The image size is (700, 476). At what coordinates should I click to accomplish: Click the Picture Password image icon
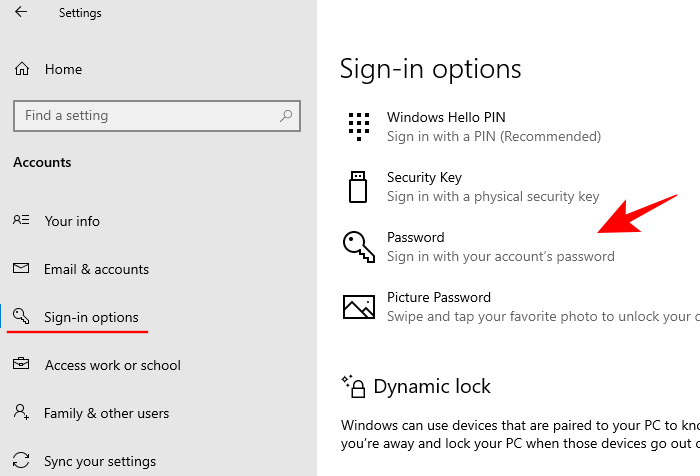coord(358,306)
